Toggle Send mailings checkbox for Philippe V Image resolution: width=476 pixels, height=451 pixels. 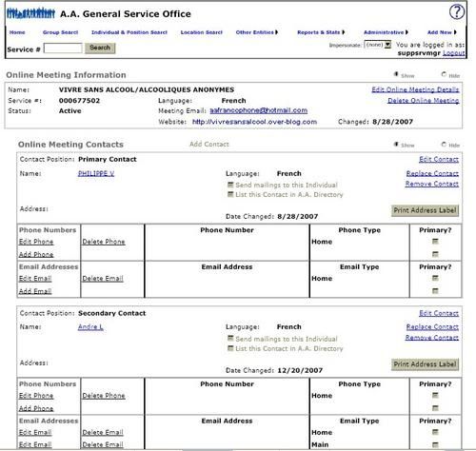click(x=230, y=185)
